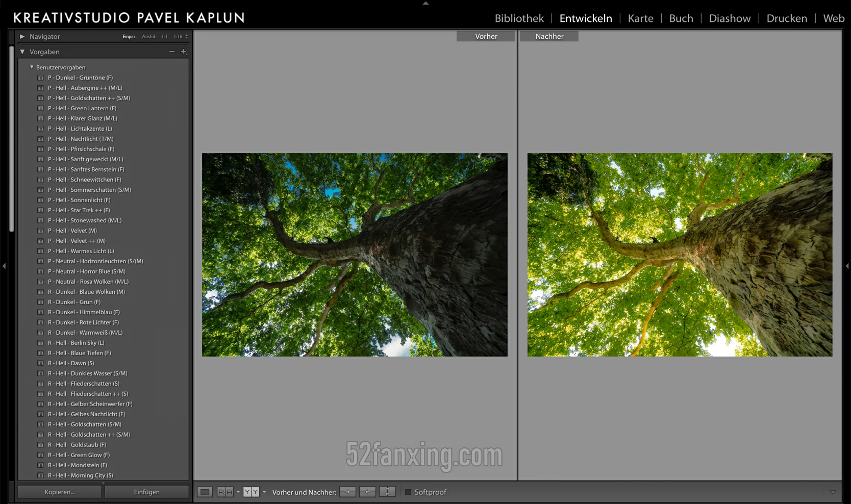
Task: Apply preset R - Hell - Blaue Tiefen (F)
Action: (80, 353)
